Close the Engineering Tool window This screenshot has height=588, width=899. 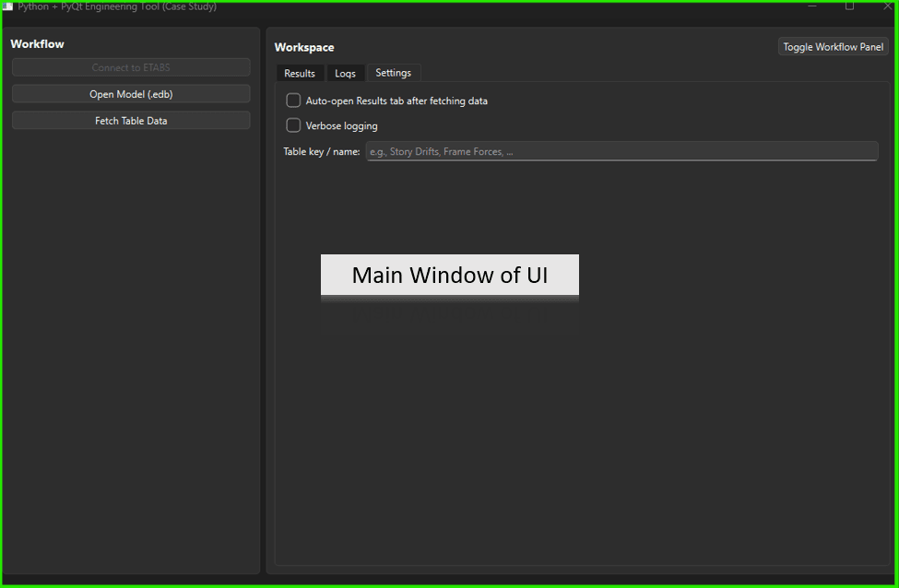(x=887, y=6)
